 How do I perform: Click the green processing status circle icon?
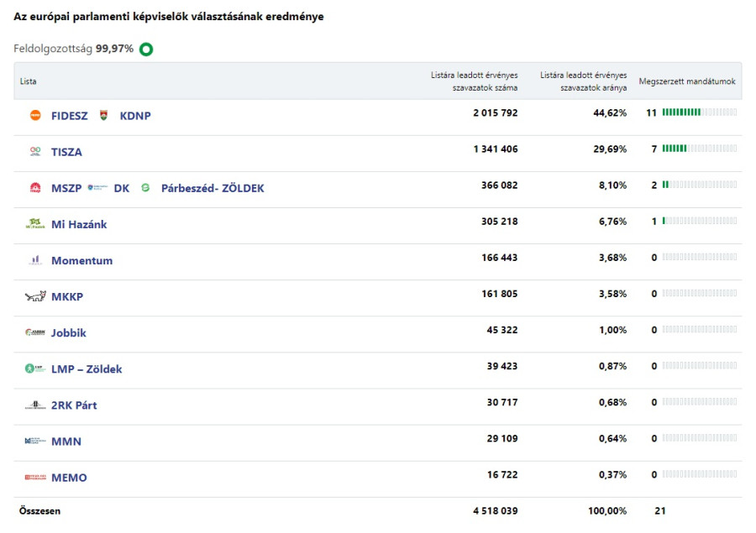pos(146,50)
